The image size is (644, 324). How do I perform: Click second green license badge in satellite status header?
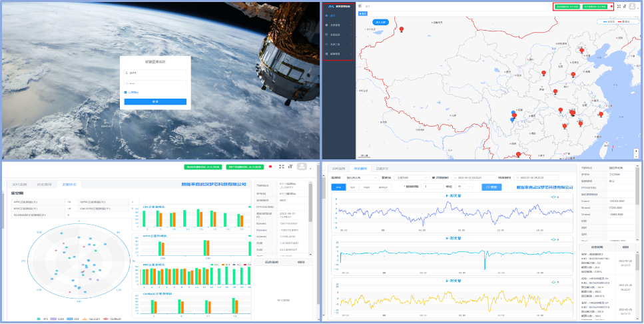pyautogui.click(x=244, y=167)
